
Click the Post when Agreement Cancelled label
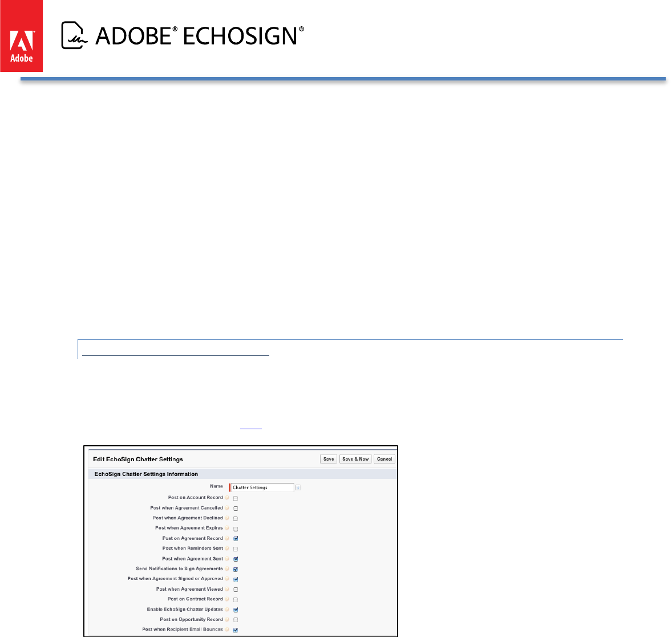187,508
